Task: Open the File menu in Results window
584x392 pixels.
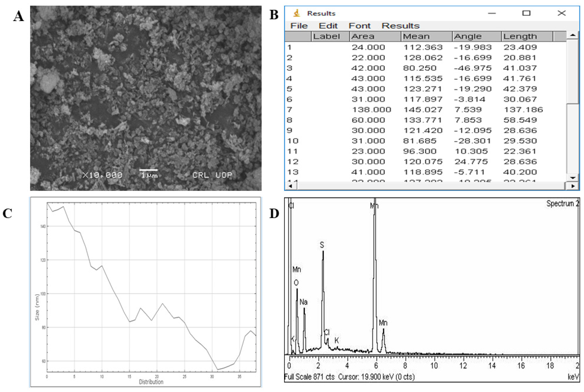Action: pyautogui.click(x=299, y=26)
